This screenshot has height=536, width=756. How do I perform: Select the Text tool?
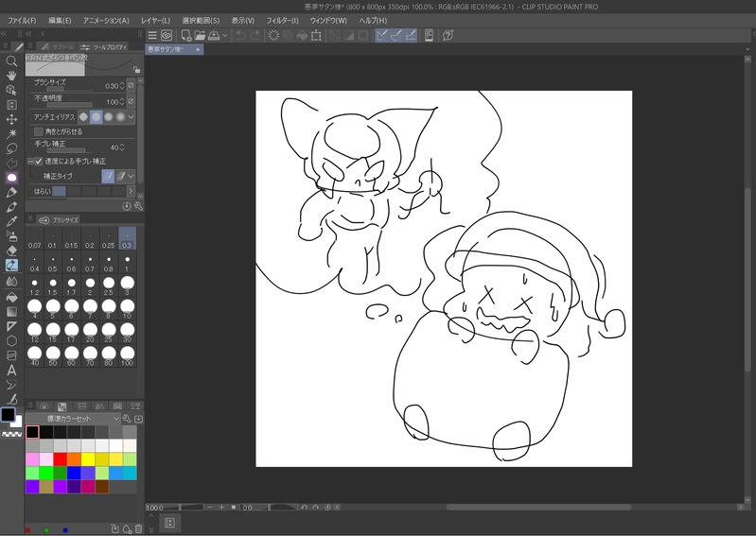pos(11,371)
